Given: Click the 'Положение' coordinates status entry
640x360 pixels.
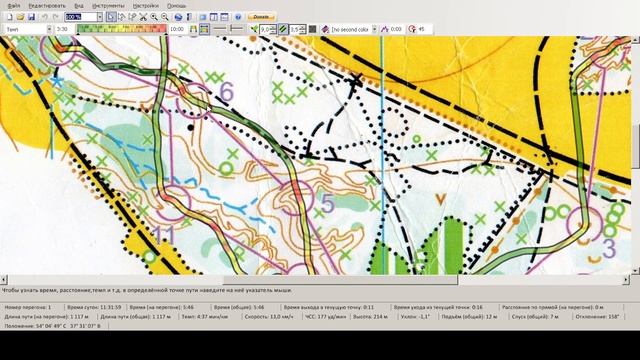Looking at the screenshot, I should [x=52, y=326].
